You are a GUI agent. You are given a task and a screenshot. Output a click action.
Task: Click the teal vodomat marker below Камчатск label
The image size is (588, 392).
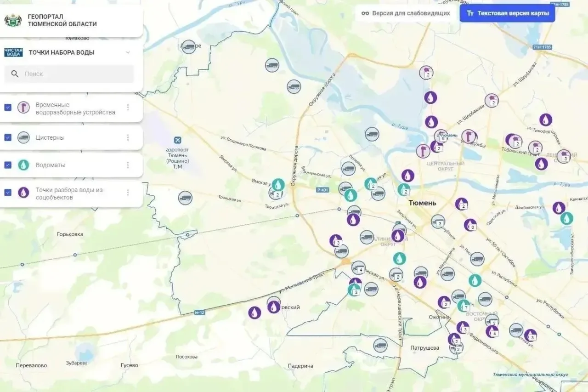[x=567, y=218]
